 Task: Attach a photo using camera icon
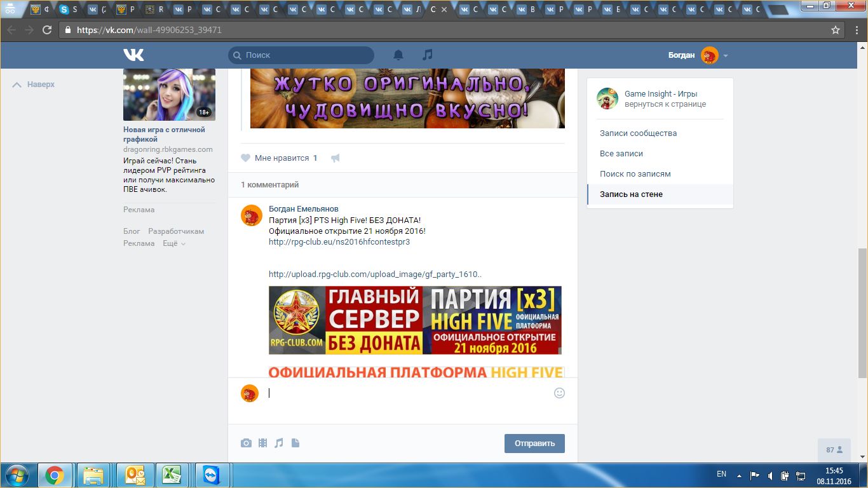tap(246, 443)
